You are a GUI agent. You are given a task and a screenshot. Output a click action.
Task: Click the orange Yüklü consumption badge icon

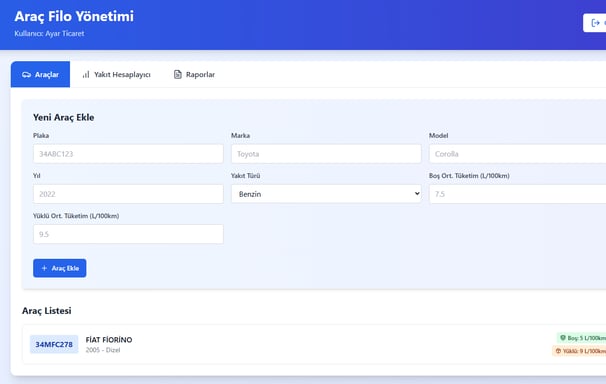pyautogui.click(x=558, y=351)
